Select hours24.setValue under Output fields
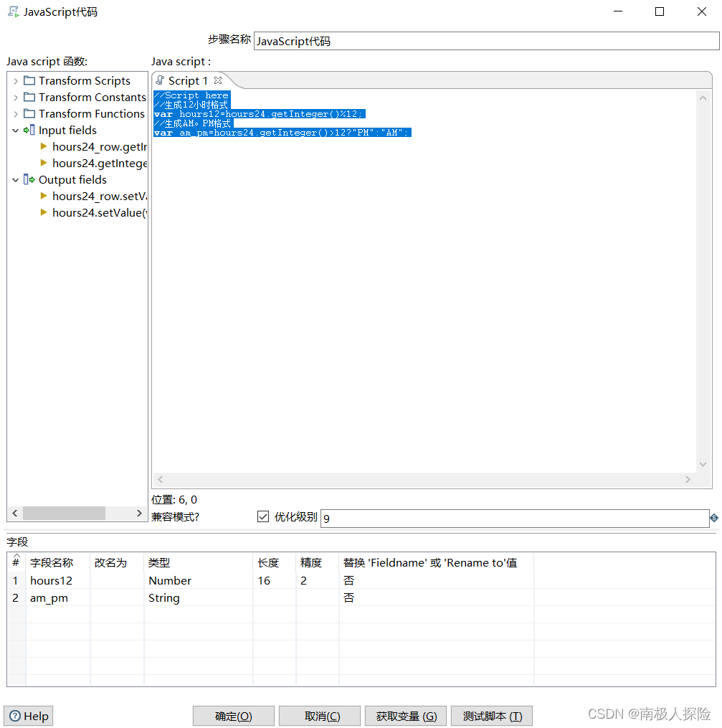This screenshot has height=728, width=722. pyautogui.click(x=99, y=212)
